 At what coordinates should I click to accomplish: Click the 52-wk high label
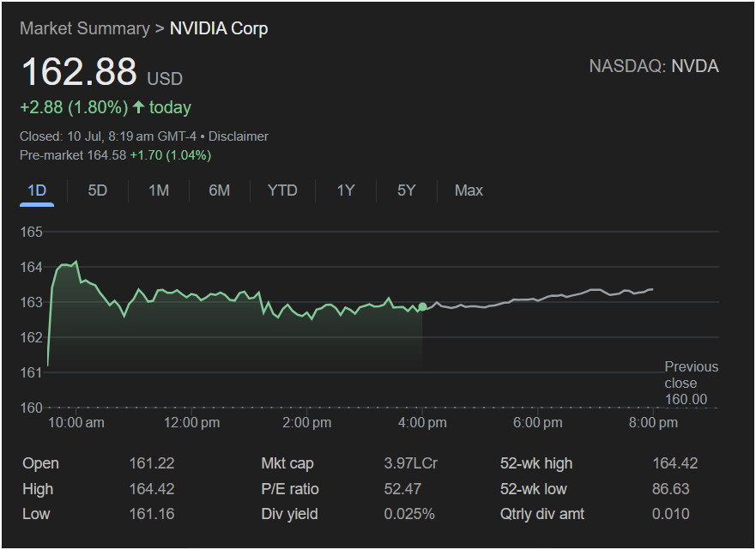[x=536, y=463]
